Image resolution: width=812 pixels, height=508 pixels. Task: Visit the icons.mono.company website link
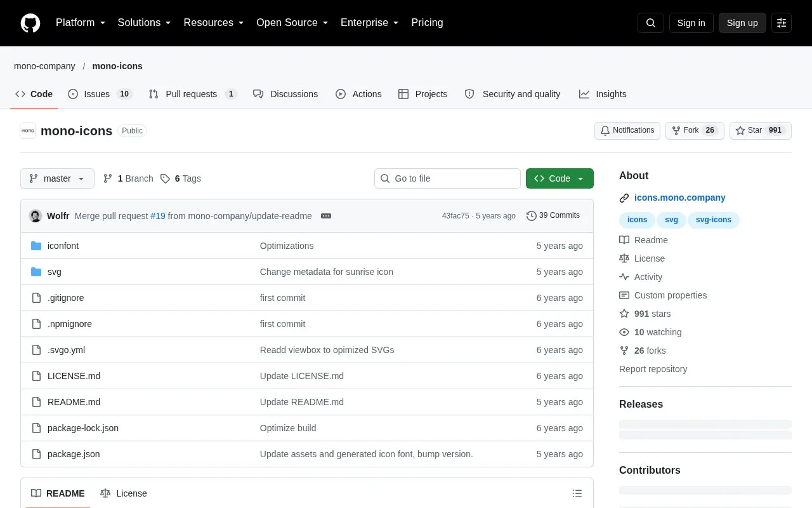pos(680,197)
